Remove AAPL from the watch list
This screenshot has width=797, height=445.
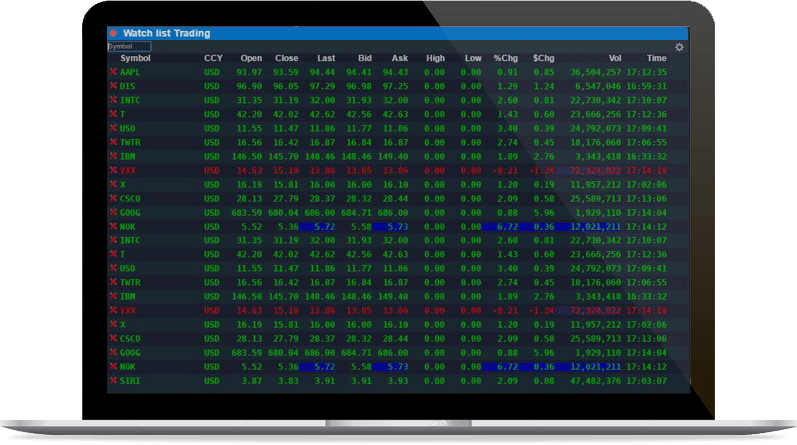tap(113, 72)
